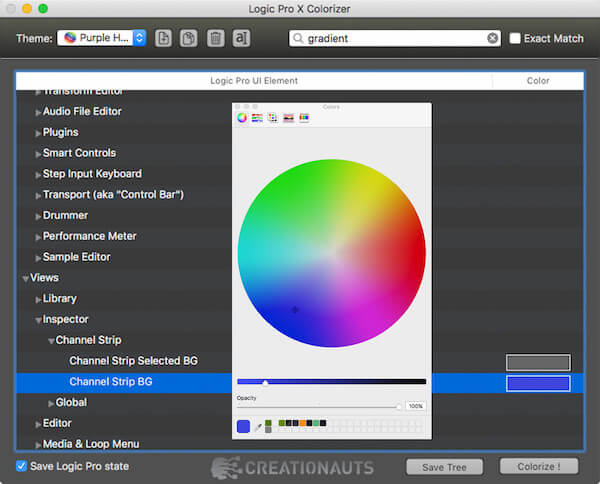Select the image palettes picker tab
Screen dimensions: 600x484
[x=289, y=118]
